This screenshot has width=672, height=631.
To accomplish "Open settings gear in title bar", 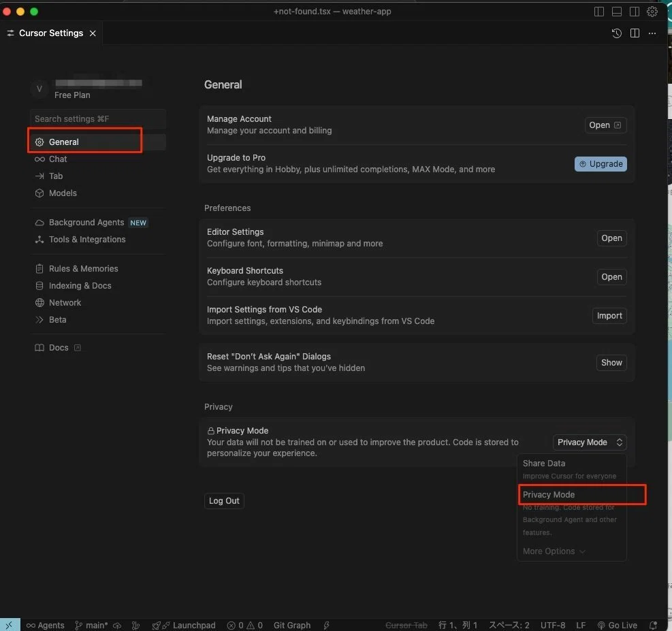I will pyautogui.click(x=652, y=12).
